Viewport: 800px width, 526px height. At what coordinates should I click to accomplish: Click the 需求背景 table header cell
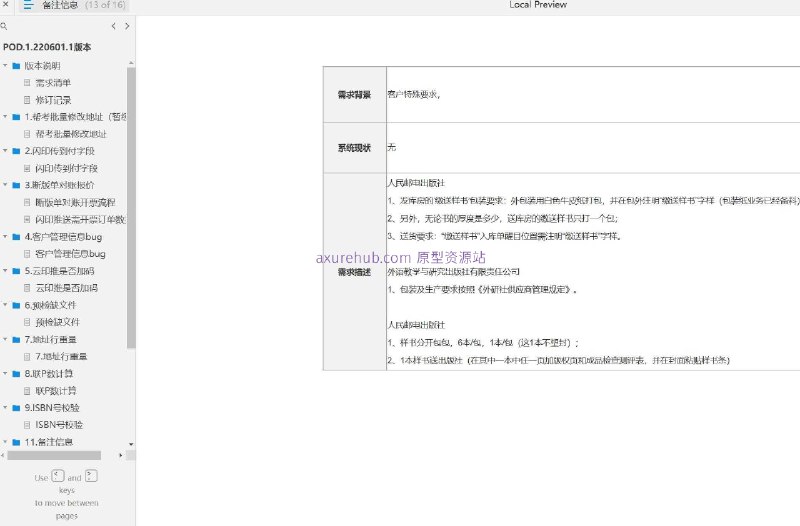355,94
